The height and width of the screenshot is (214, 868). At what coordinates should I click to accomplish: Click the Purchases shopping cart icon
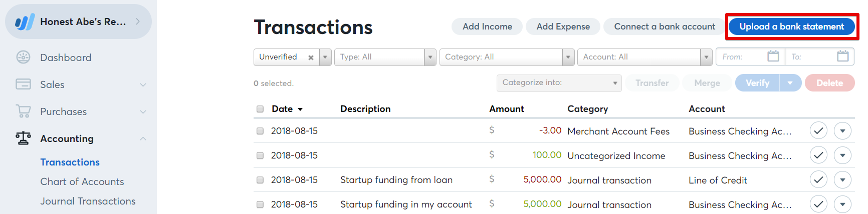pyautogui.click(x=24, y=111)
